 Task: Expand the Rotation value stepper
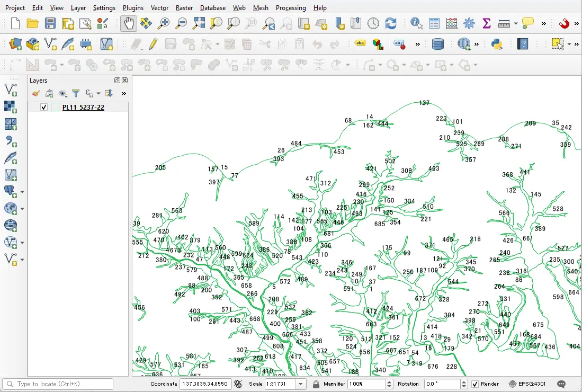[x=463, y=384]
